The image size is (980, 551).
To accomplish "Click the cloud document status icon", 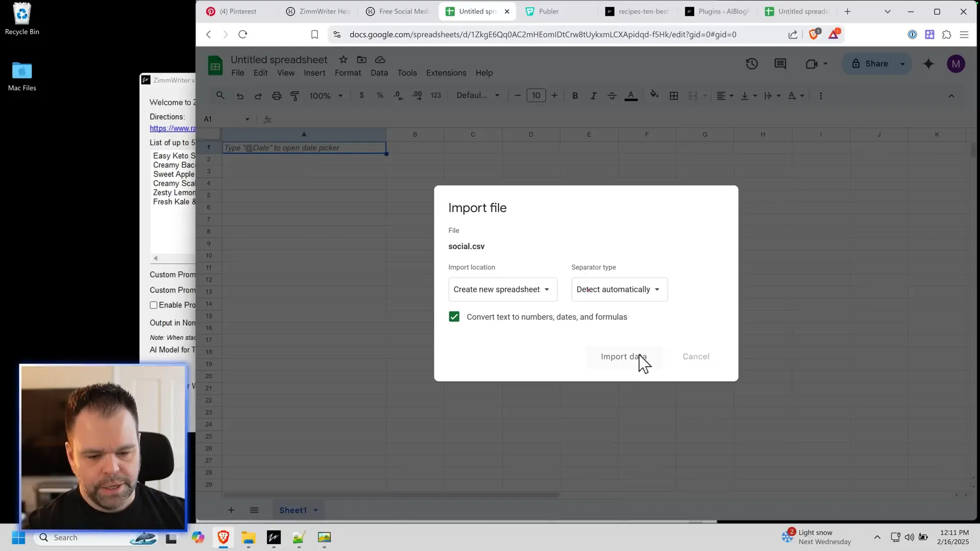I will point(380,60).
